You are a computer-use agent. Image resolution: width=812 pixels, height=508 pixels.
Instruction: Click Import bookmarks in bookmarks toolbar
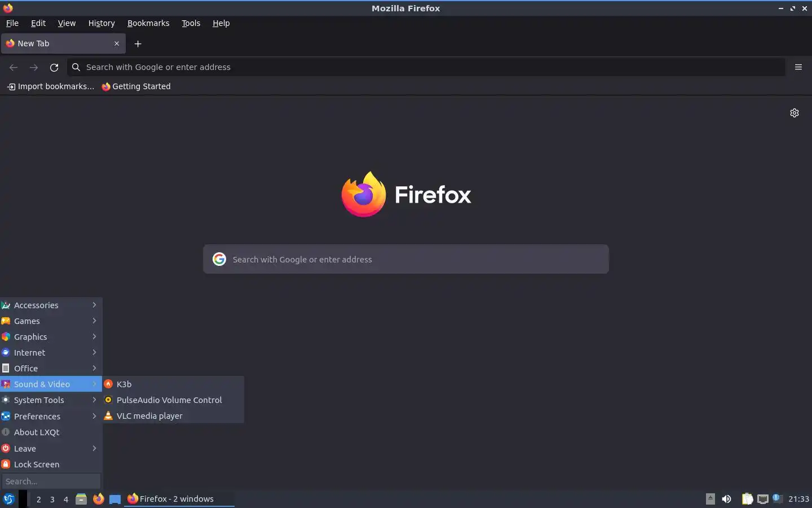(x=51, y=86)
